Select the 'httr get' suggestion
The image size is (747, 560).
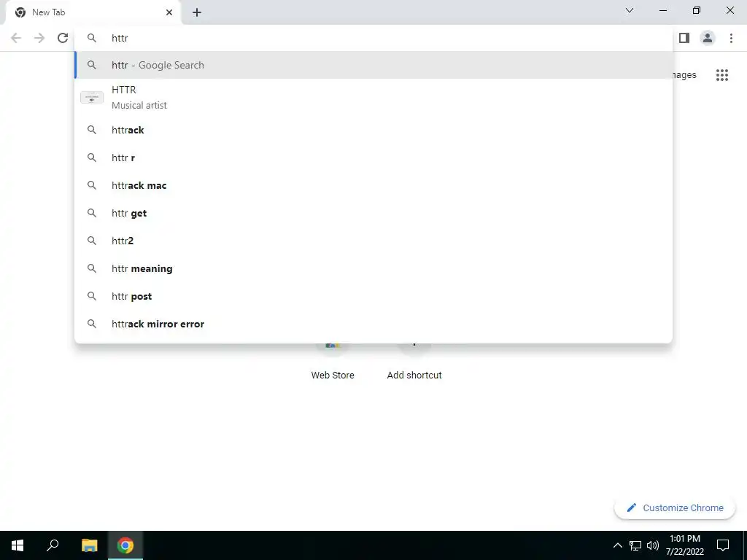[373, 213]
